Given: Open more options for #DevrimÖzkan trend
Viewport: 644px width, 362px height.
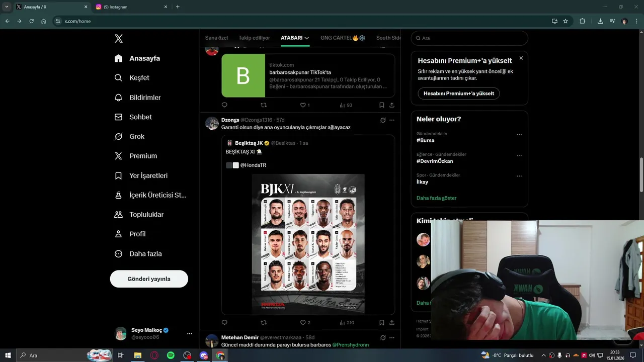Looking at the screenshot, I should coord(519,155).
